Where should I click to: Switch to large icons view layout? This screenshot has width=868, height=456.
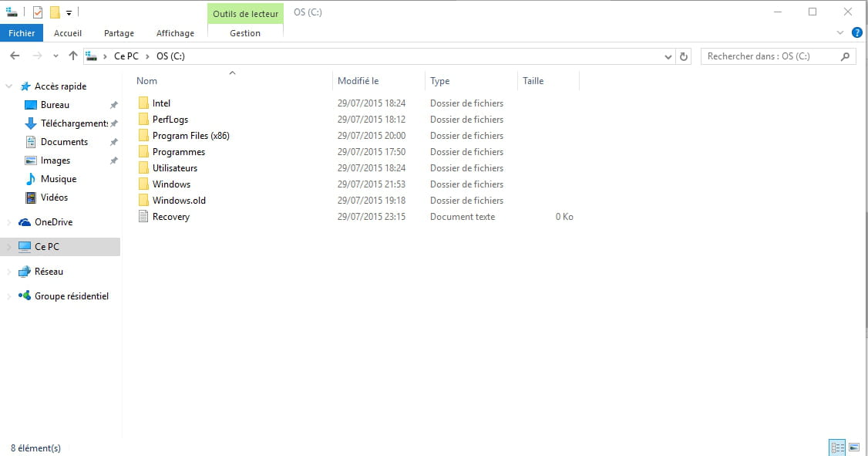tap(854, 448)
